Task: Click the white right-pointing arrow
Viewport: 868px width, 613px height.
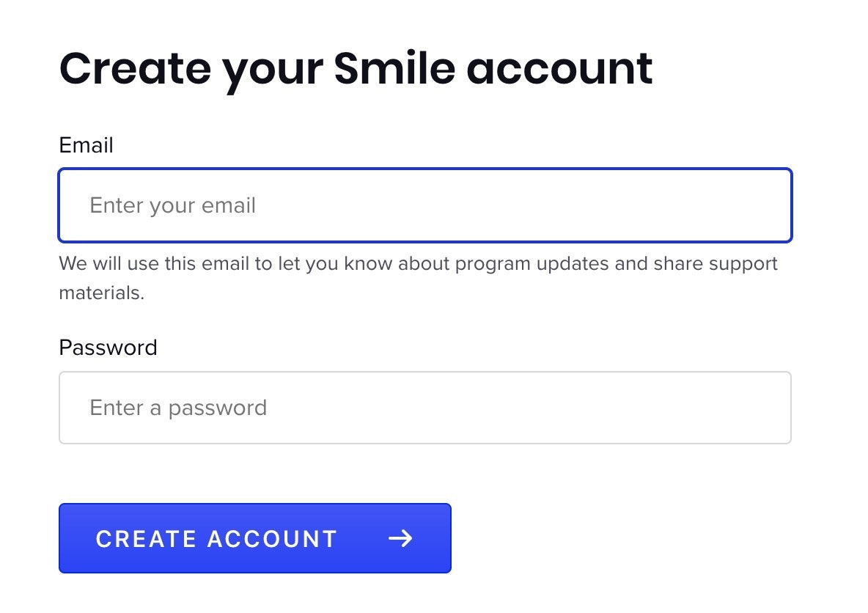Action: click(x=400, y=539)
